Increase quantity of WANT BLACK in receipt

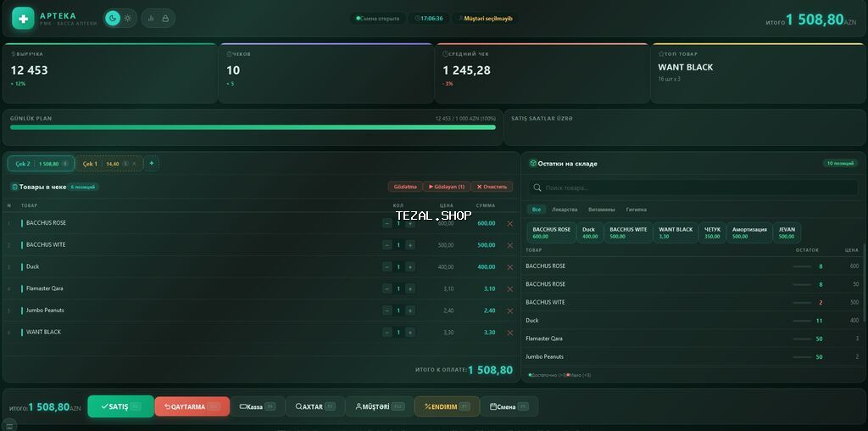[410, 333]
